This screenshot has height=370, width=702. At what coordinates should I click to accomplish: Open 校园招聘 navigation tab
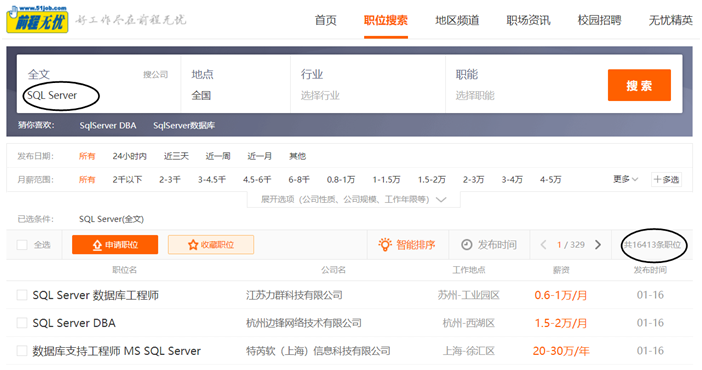pyautogui.click(x=599, y=20)
